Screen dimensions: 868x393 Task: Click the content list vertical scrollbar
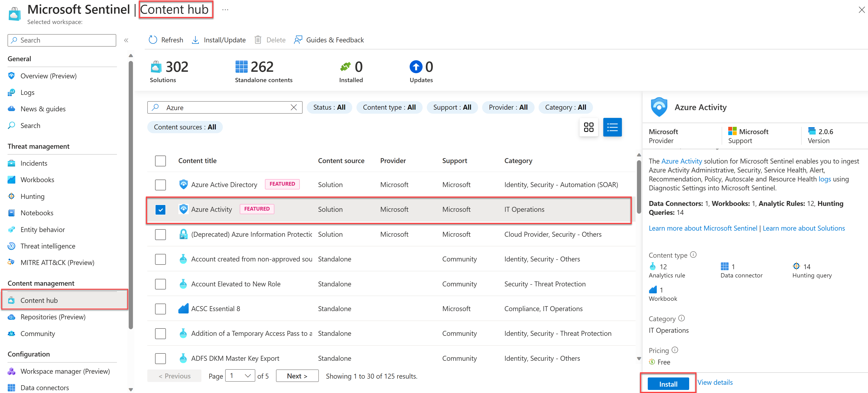(639, 187)
